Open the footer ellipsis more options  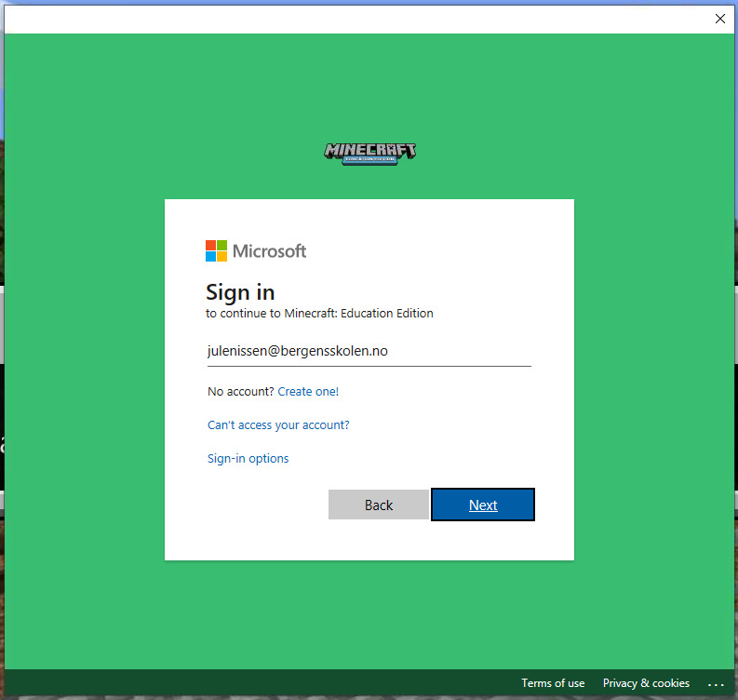coord(716,684)
